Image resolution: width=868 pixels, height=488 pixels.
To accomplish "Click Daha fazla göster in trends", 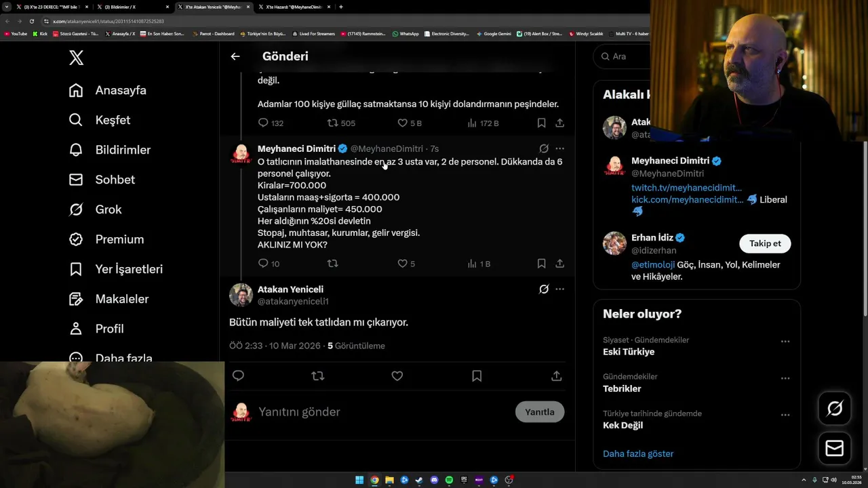I will click(638, 454).
